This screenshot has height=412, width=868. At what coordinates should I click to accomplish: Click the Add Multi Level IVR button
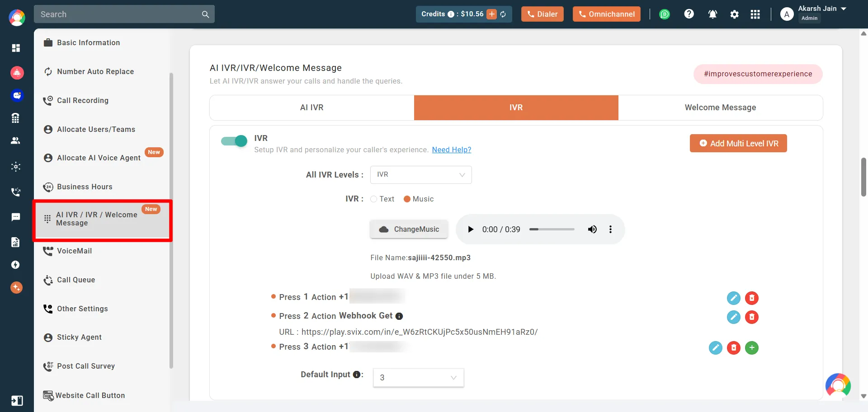pyautogui.click(x=738, y=143)
